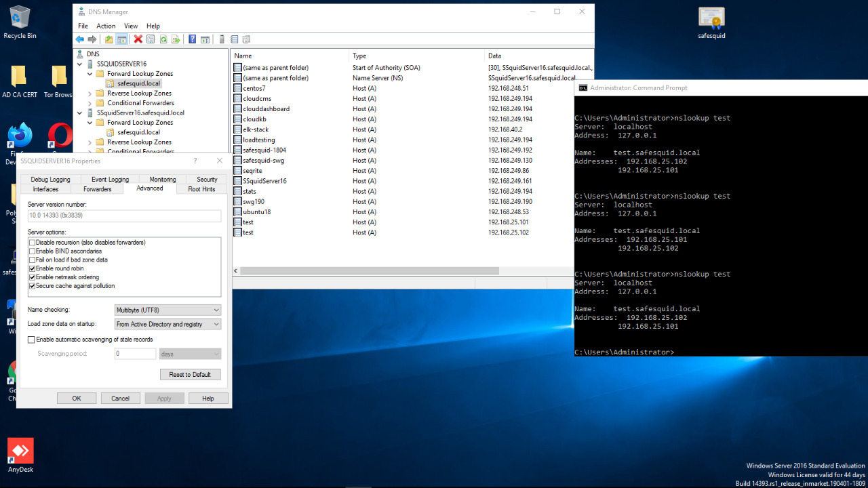This screenshot has height=488, width=868.
Task: Uncheck Secure cache against pollution
Action: [x=32, y=286]
